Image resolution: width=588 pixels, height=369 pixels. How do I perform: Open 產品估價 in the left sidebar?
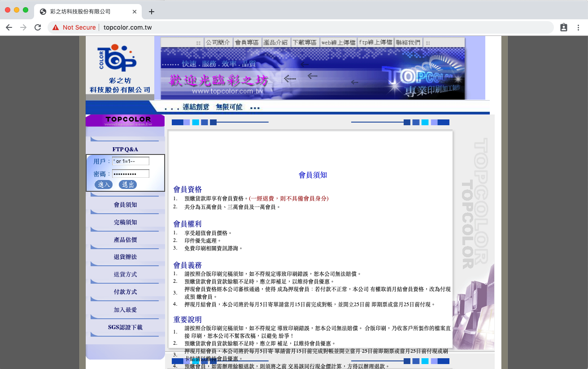click(125, 240)
